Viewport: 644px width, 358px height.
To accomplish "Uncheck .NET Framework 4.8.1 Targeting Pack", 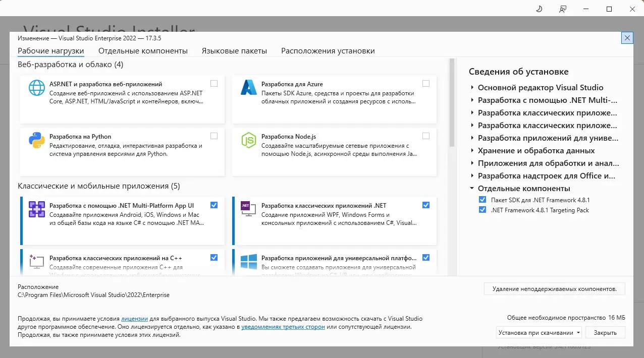I will click(482, 210).
